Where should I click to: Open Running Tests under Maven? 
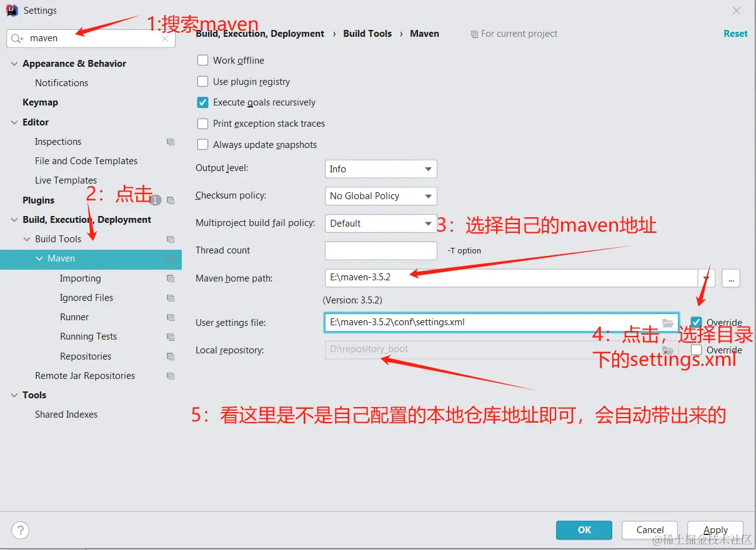(x=88, y=336)
